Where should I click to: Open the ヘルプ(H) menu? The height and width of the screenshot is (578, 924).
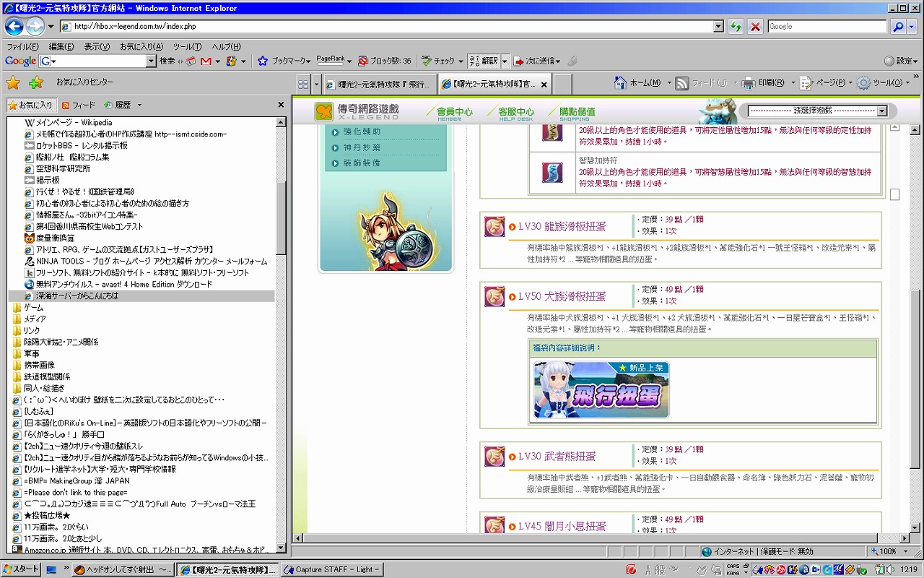pyautogui.click(x=226, y=47)
